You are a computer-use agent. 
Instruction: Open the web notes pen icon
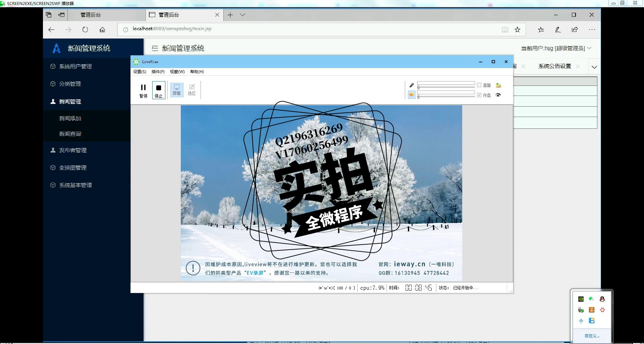click(x=558, y=30)
